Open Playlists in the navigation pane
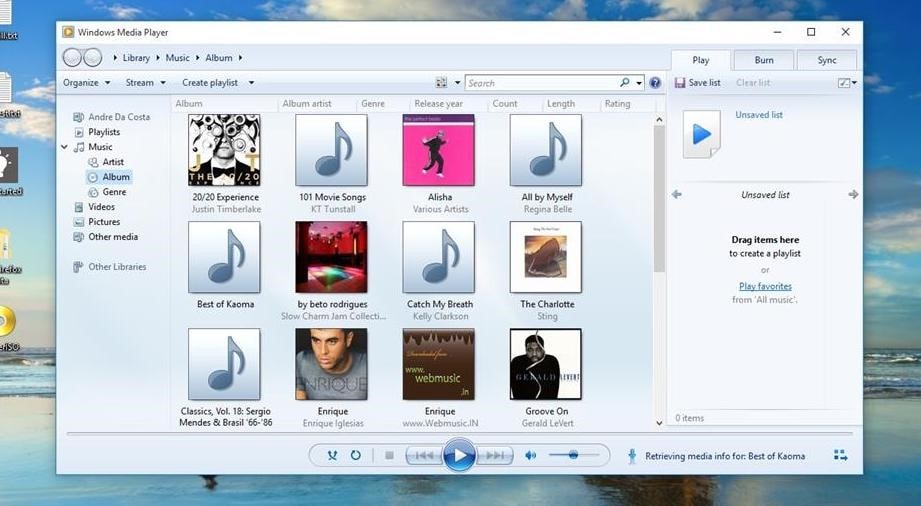This screenshot has width=921, height=506. click(x=98, y=132)
